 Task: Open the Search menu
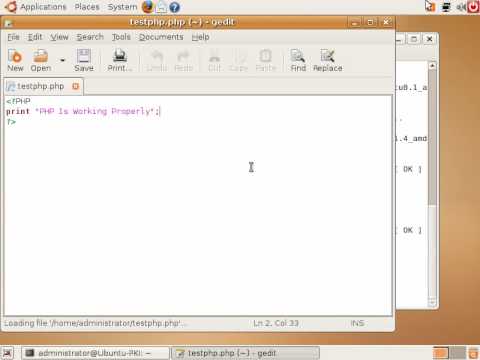pos(90,37)
